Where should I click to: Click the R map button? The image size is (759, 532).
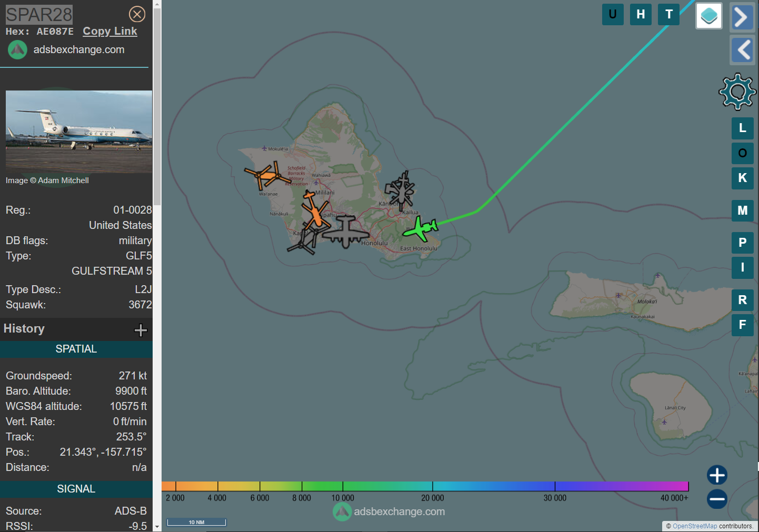pyautogui.click(x=743, y=300)
